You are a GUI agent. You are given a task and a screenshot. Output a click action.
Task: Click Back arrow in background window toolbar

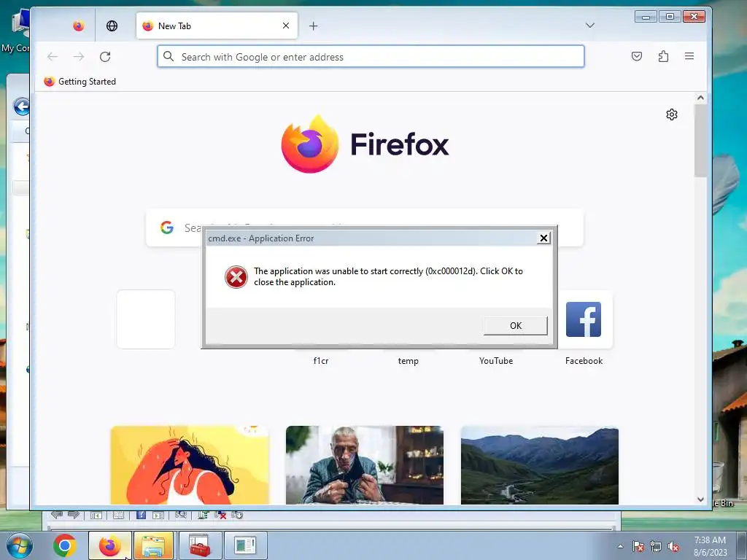pos(57,515)
